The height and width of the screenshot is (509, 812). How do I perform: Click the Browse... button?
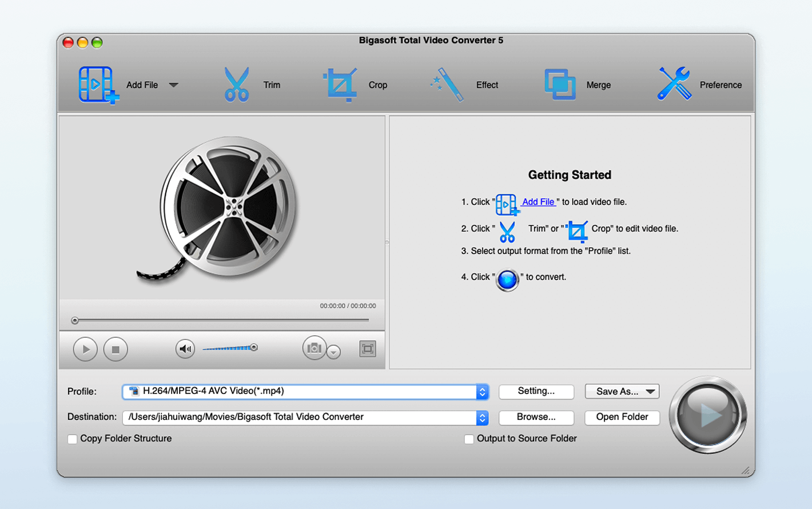pos(536,417)
